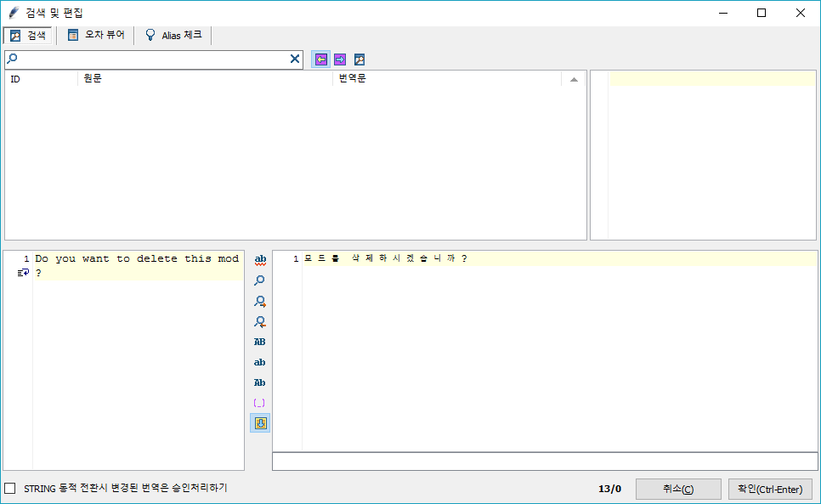Toggle the highlighted yellow down-arrow button
Image resolution: width=821 pixels, height=504 pixels.
click(260, 422)
